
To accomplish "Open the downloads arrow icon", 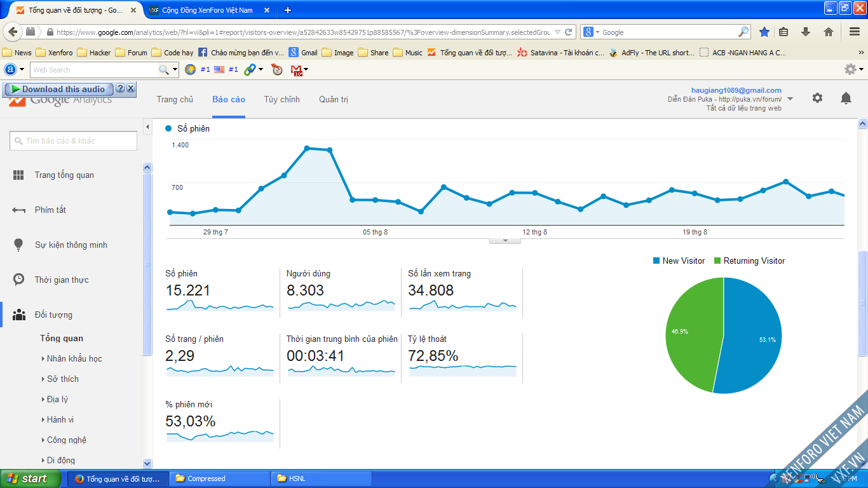I will tap(806, 32).
